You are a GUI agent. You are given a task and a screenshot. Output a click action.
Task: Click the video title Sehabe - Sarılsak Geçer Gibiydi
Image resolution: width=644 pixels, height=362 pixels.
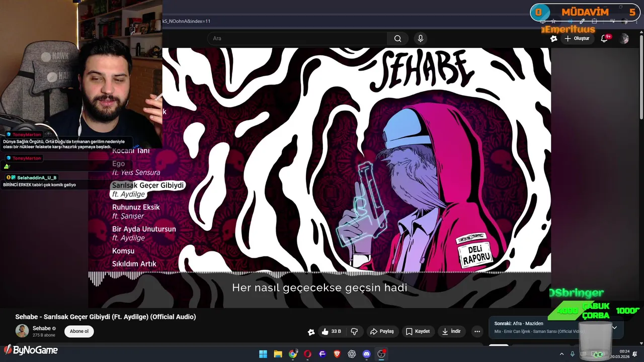click(x=106, y=317)
